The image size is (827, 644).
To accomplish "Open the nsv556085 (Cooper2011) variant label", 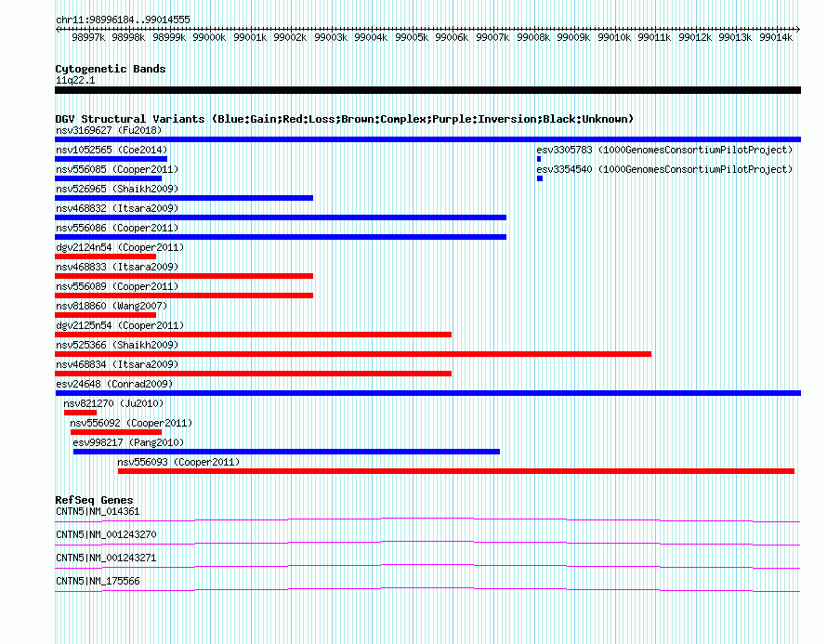I will coord(117,169).
